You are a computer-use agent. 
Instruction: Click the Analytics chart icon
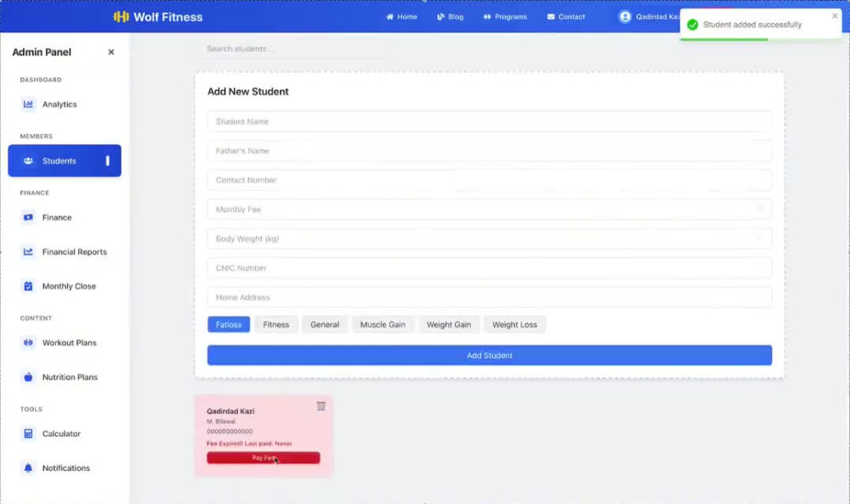click(28, 104)
